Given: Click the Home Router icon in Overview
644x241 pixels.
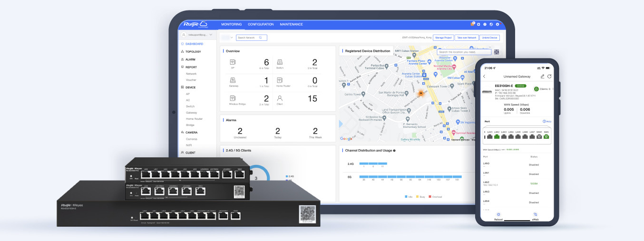Looking at the screenshot, I should point(280,80).
